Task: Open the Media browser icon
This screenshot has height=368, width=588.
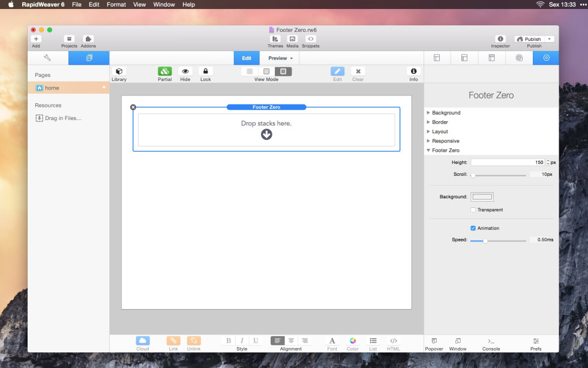Action: pos(293,39)
